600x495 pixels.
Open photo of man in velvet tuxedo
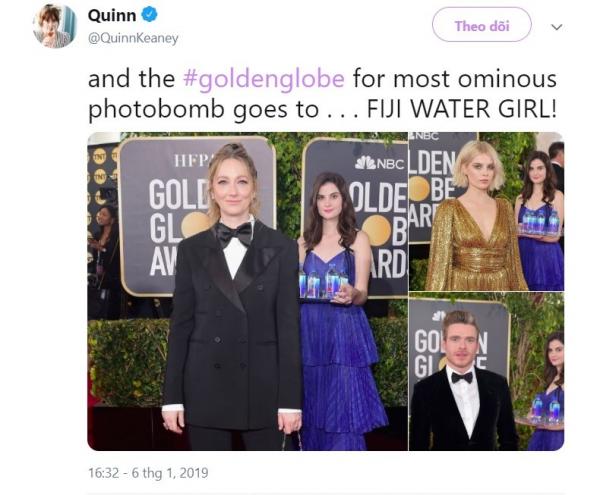coord(486,372)
